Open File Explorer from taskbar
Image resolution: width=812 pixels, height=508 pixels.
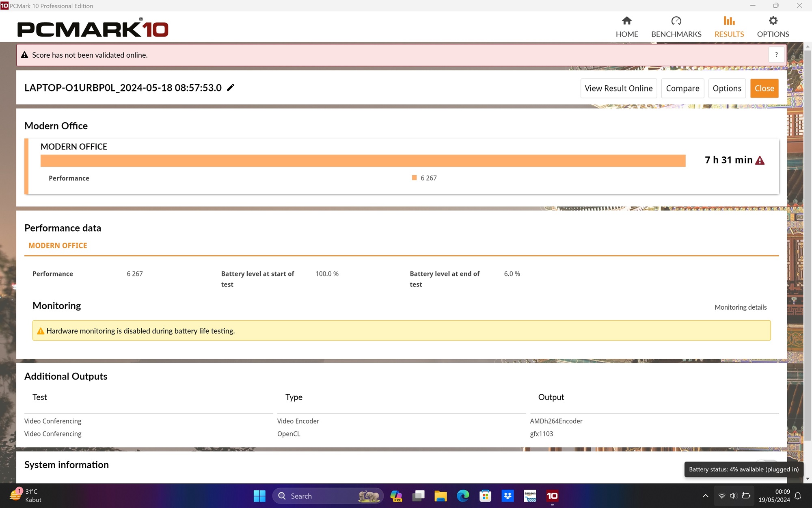tap(441, 496)
